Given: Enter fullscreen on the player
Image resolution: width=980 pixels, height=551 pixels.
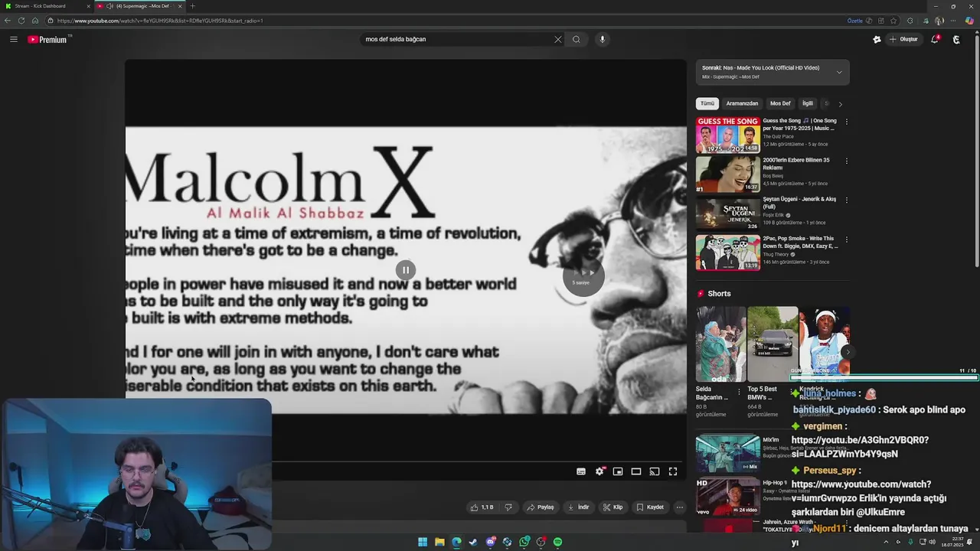Looking at the screenshot, I should [673, 471].
